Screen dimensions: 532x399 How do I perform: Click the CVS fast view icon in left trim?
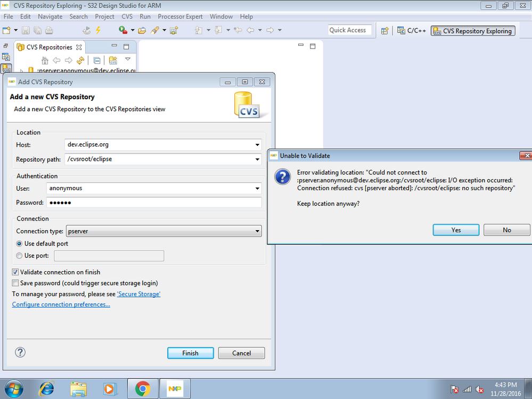pos(6,68)
